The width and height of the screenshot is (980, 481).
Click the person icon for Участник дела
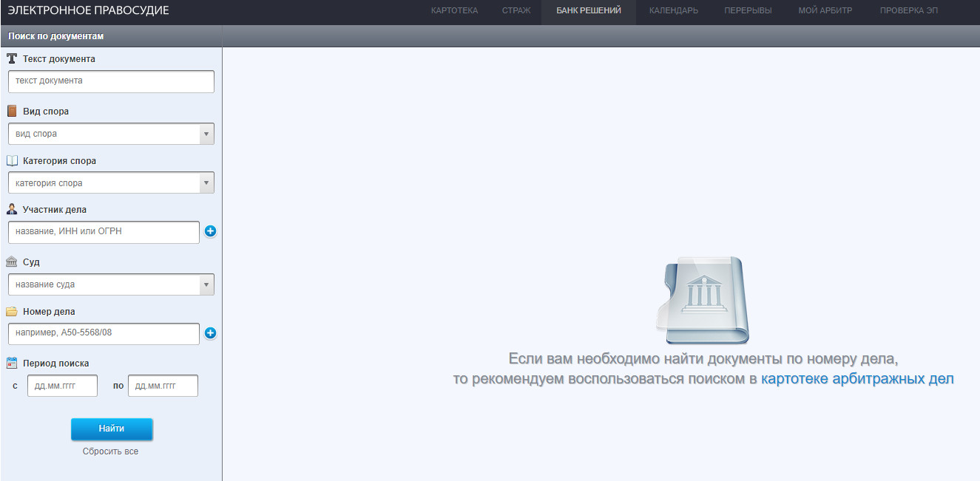(12, 209)
